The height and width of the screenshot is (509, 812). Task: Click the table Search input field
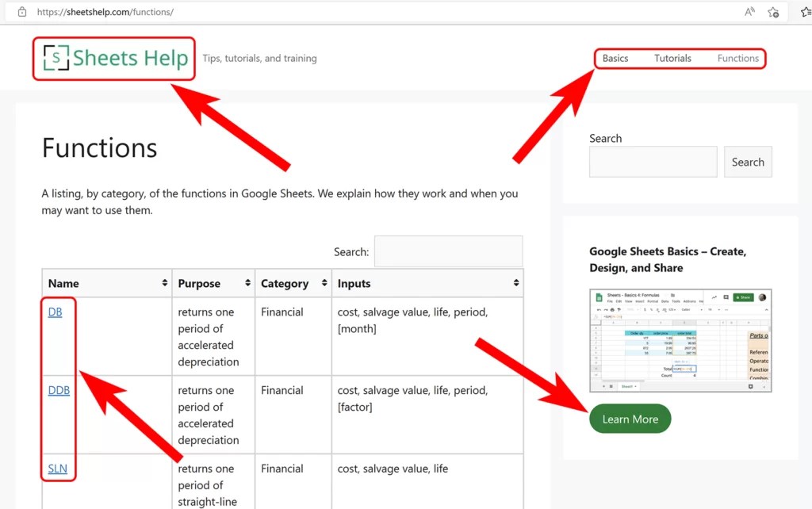point(448,251)
